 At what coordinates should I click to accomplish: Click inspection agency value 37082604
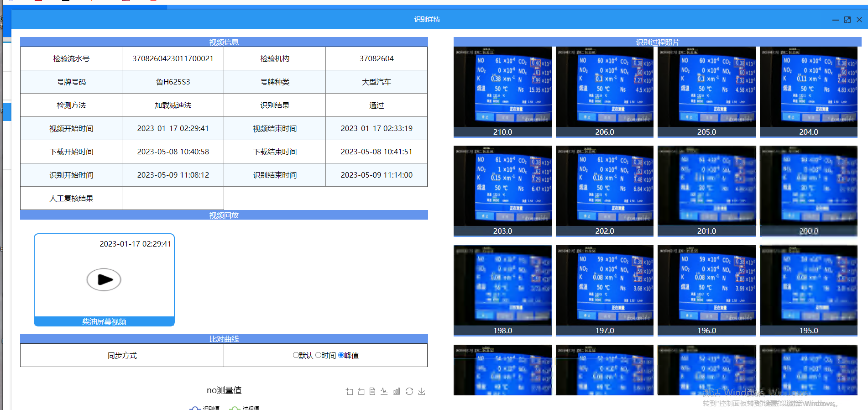[x=376, y=58]
